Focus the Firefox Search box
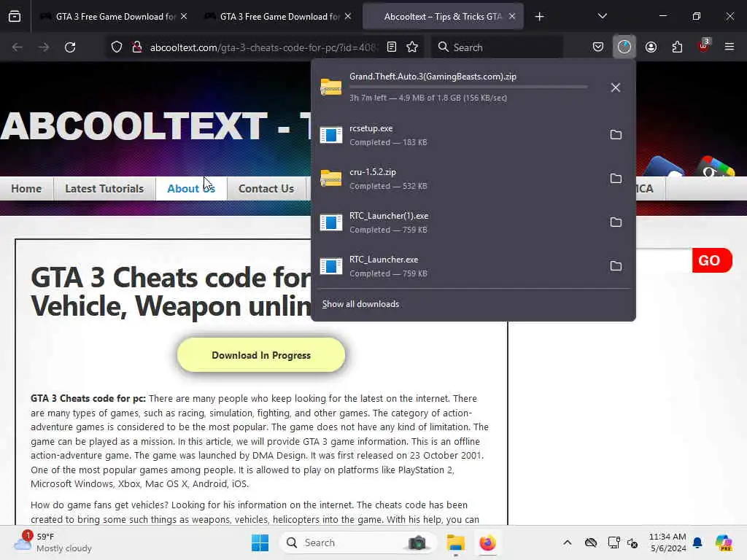Screen dimensions: 747x560 point(497,47)
